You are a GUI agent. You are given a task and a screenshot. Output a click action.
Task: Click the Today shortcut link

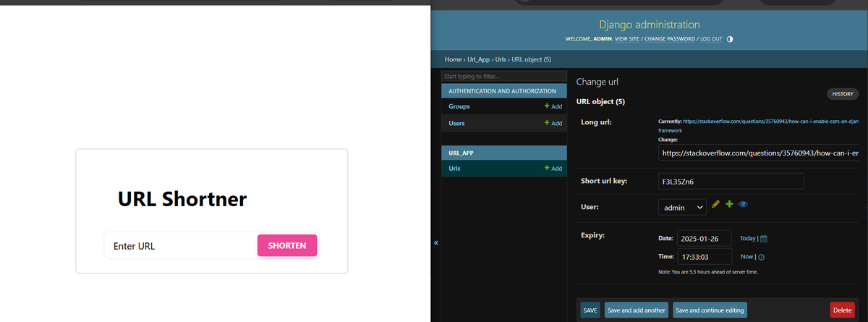coord(746,239)
